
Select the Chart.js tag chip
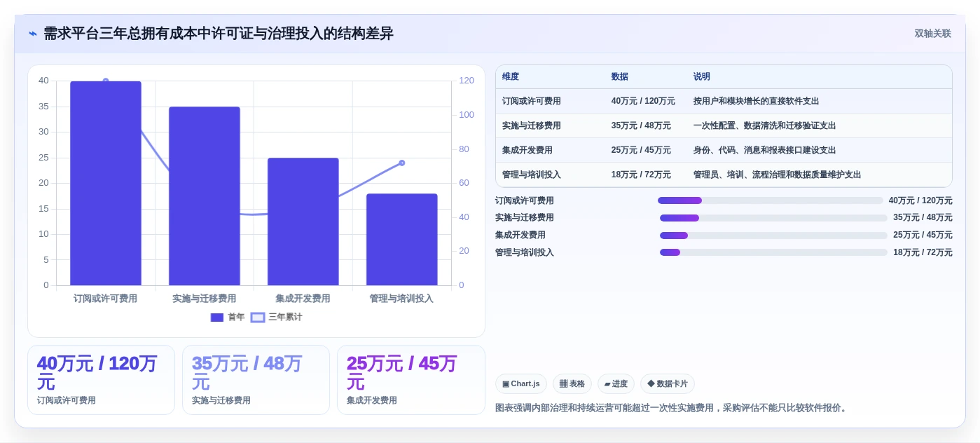[x=521, y=383]
